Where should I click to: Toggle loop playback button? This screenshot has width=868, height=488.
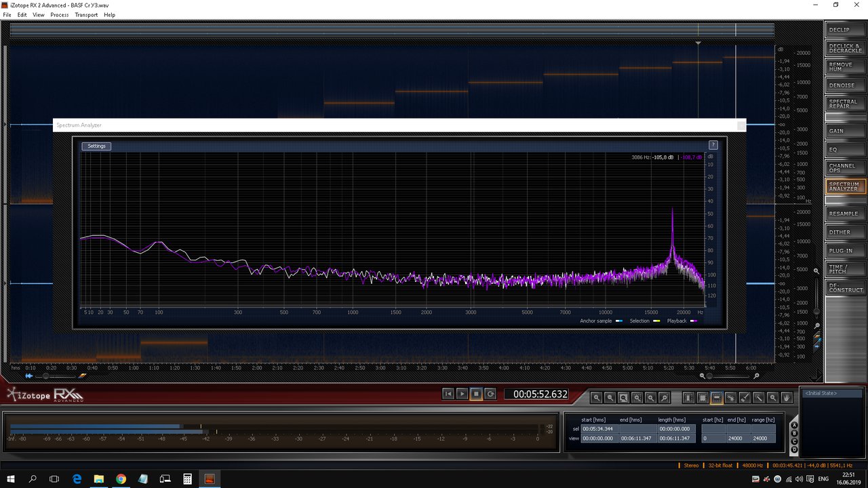coord(490,394)
